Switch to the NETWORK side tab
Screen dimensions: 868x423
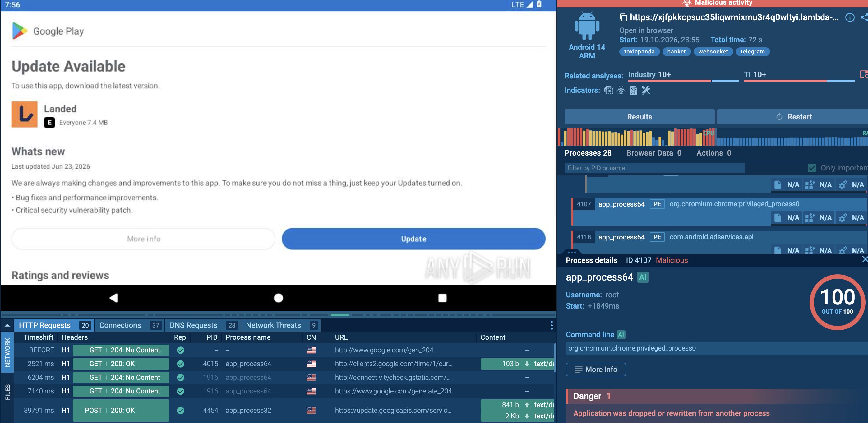coord(7,352)
